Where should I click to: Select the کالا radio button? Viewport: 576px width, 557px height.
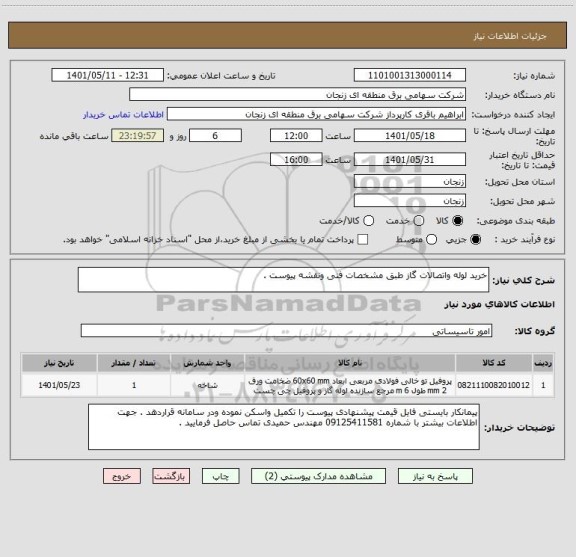pyautogui.click(x=458, y=220)
